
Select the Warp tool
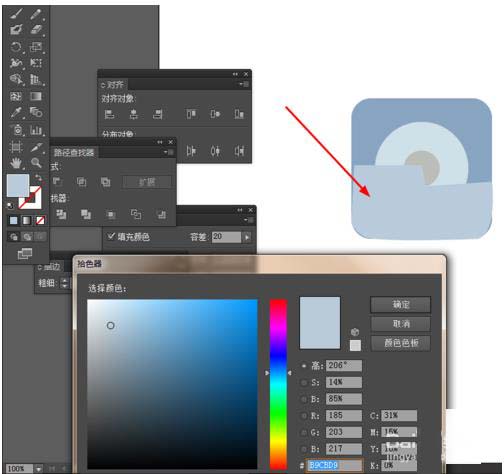[x=16, y=63]
